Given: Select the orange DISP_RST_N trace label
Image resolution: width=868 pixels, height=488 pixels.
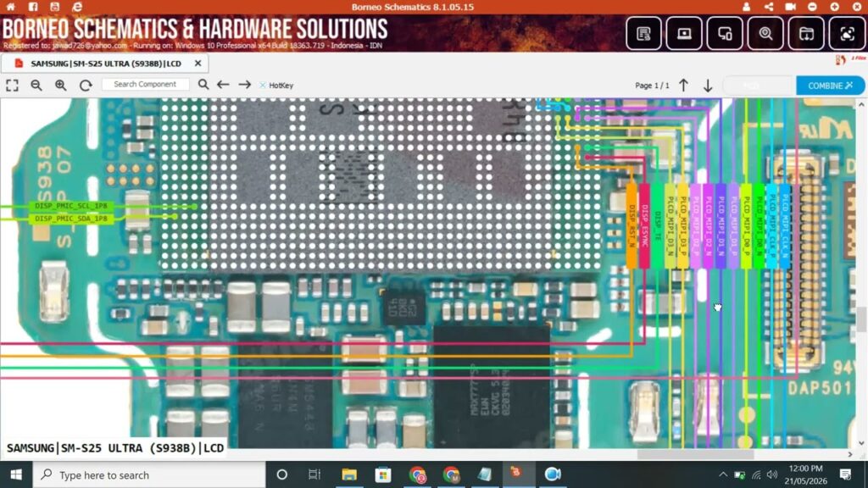Looking at the screenshot, I should click(632, 225).
